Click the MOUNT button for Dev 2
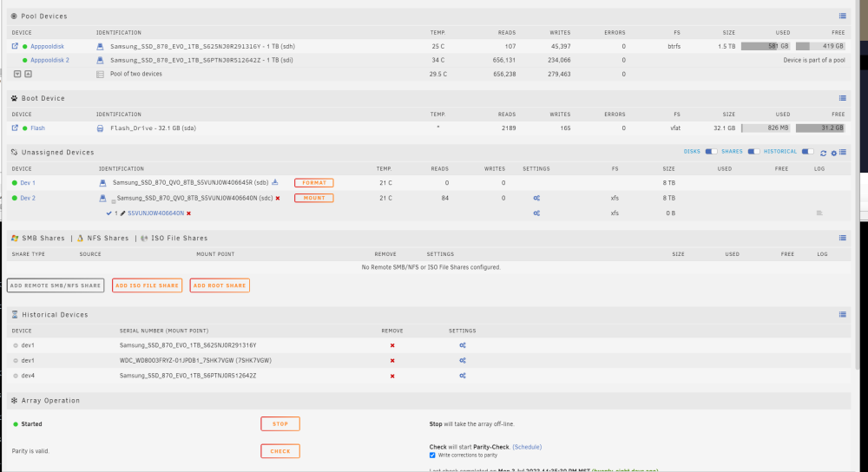868x472 pixels. (314, 198)
